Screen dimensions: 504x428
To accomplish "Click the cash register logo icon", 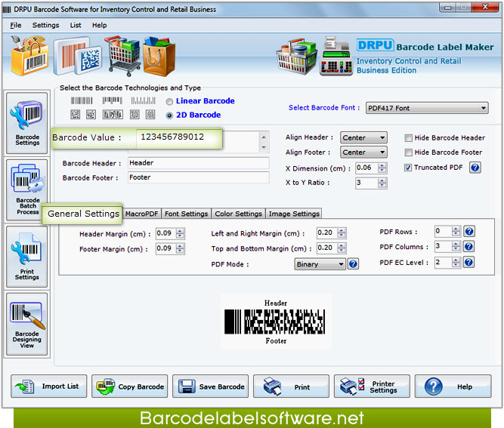I will pos(336,57).
